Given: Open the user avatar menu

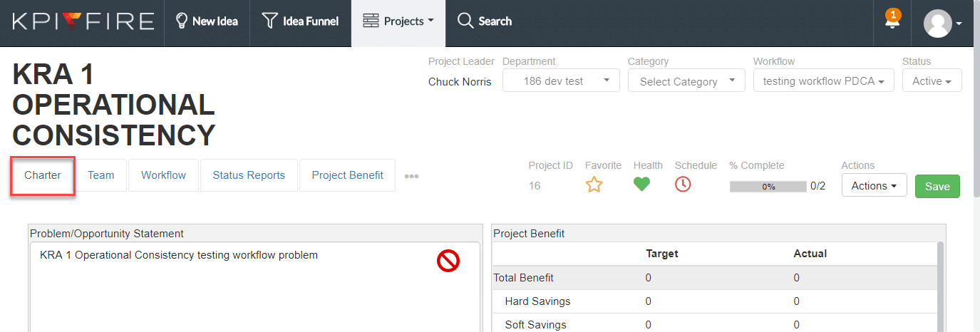Looking at the screenshot, I should (x=942, y=23).
